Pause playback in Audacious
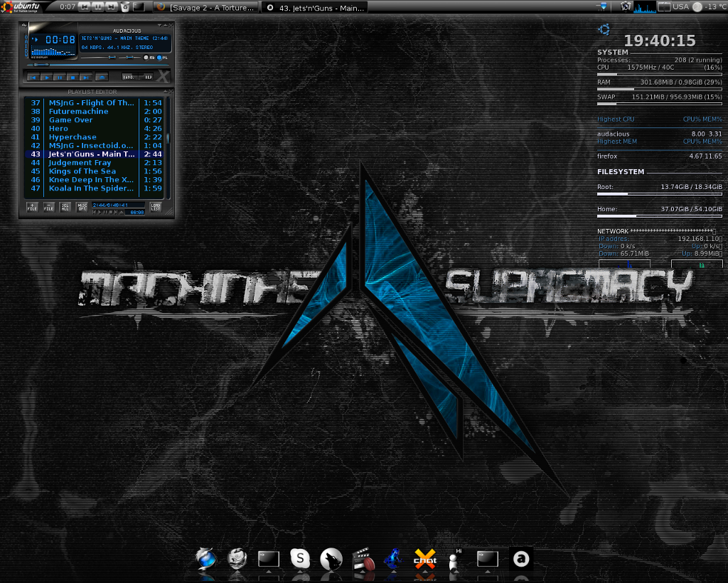Image resolution: width=728 pixels, height=583 pixels. (60, 77)
